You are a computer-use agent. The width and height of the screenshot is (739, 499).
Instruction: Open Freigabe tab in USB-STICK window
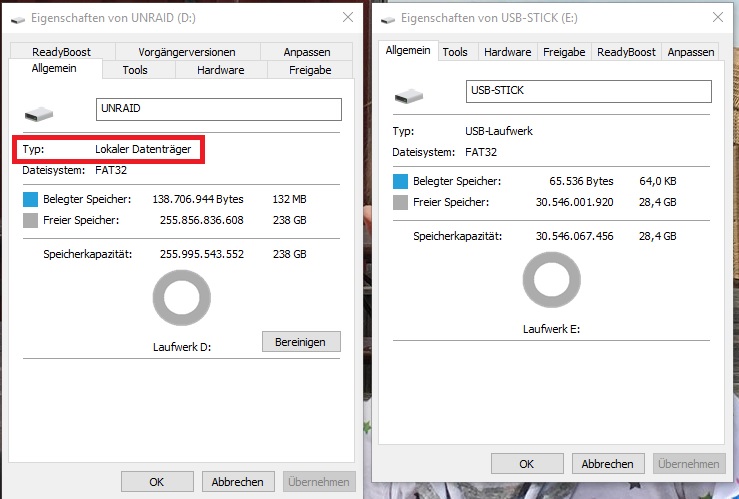point(564,52)
